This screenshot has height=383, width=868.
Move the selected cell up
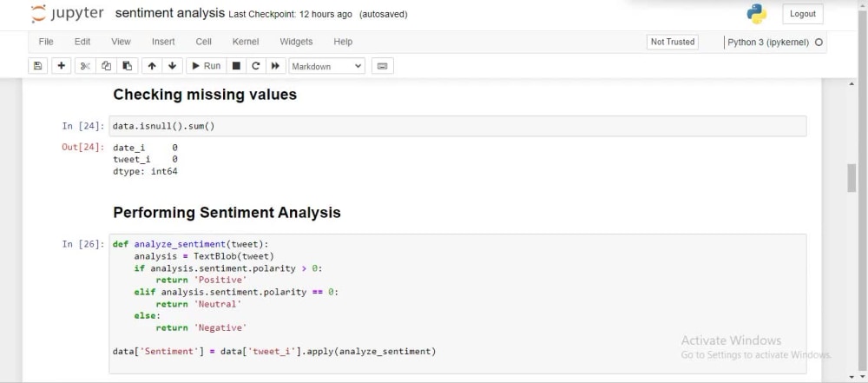click(x=152, y=66)
